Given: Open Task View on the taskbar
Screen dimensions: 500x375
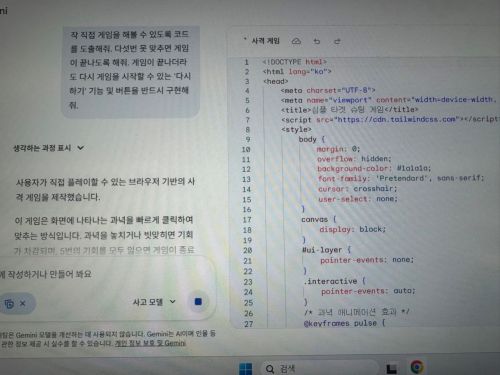Looking at the screenshot, I should point(391,368).
